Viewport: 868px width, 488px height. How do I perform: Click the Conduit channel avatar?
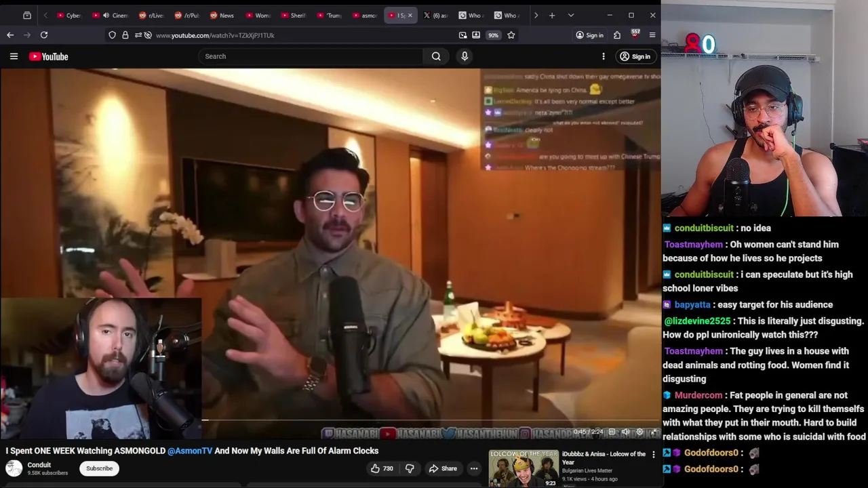14,468
